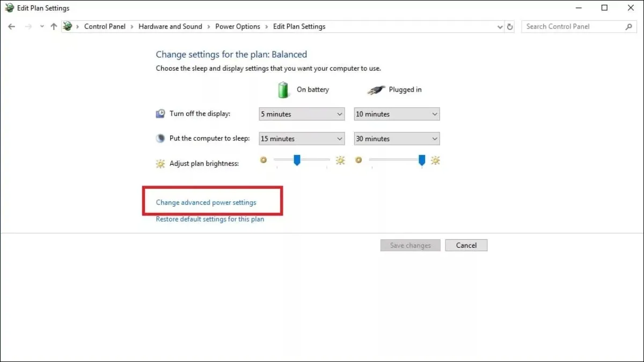Click the search magnifier icon
This screenshot has width=644, height=362.
pyautogui.click(x=629, y=26)
